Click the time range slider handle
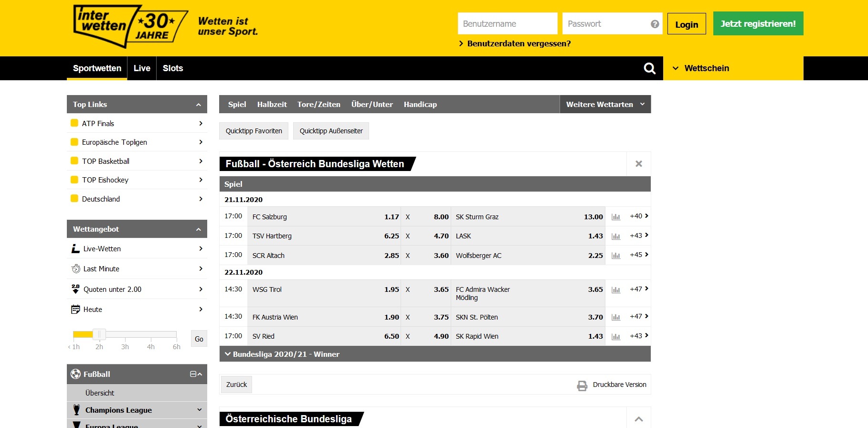This screenshot has width=868, height=428. [x=99, y=334]
